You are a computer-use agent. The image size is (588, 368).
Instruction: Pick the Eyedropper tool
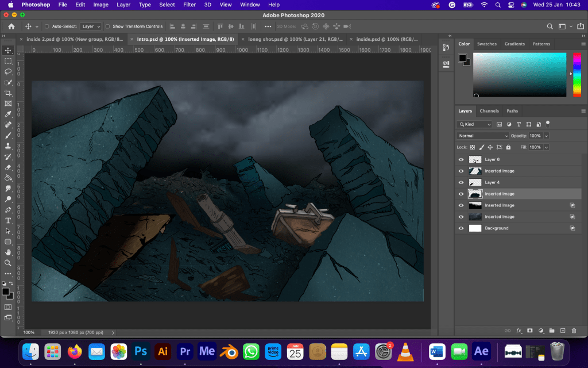[x=8, y=114]
